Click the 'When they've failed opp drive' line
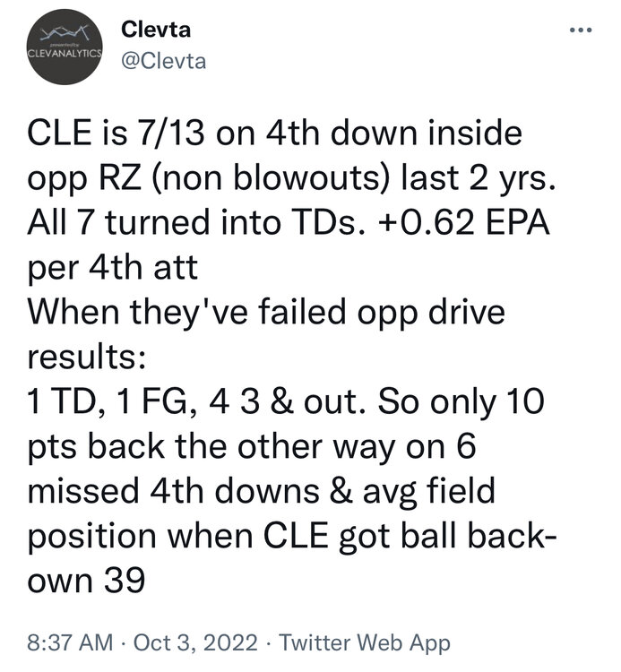Image resolution: width=621 pixels, height=672 pixels. 266,313
